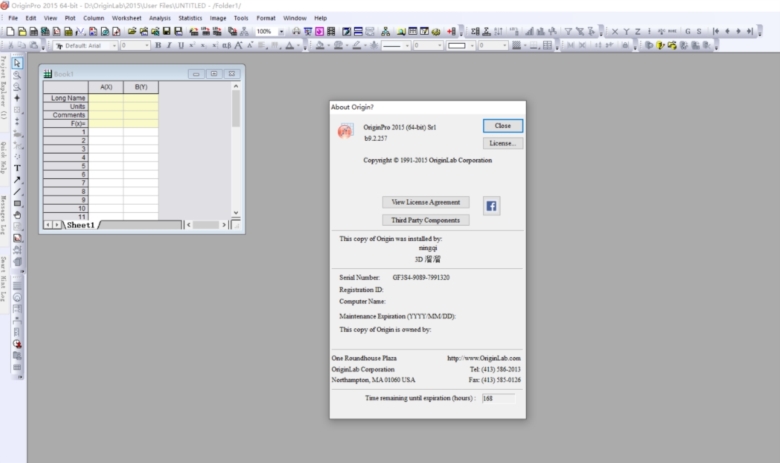Click the Add New Columns icon
The image size is (780, 463).
point(451,31)
